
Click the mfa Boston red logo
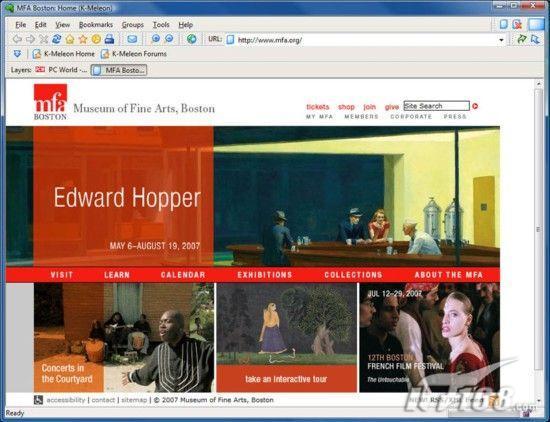click(50, 102)
